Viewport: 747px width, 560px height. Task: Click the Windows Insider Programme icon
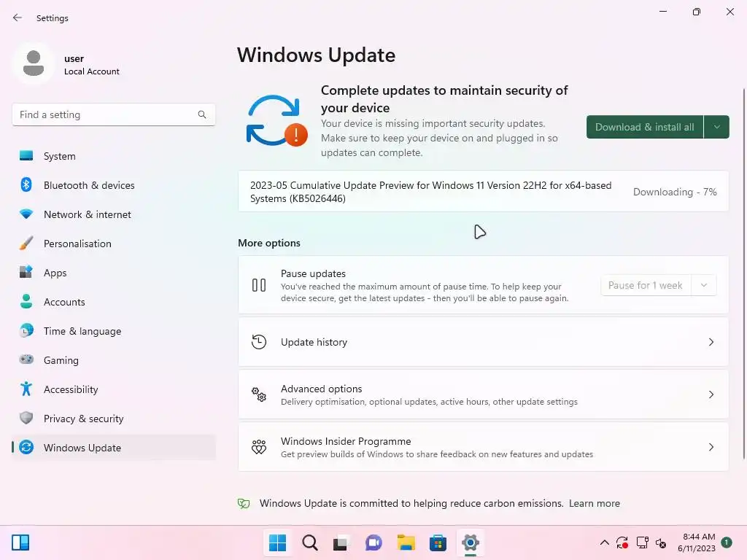259,447
